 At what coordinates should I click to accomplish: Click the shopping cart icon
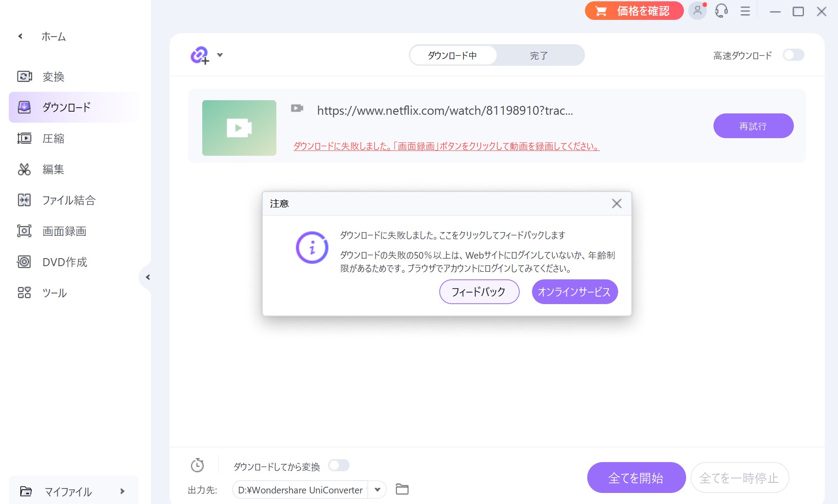(x=601, y=11)
